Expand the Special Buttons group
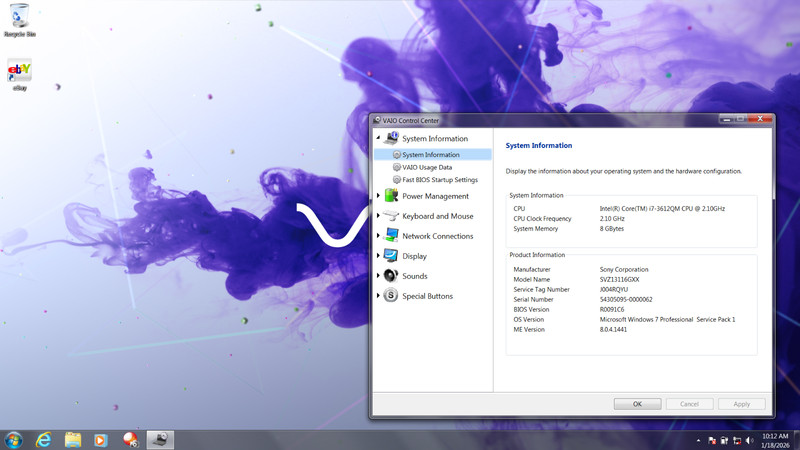This screenshot has width=800, height=450. coord(378,295)
